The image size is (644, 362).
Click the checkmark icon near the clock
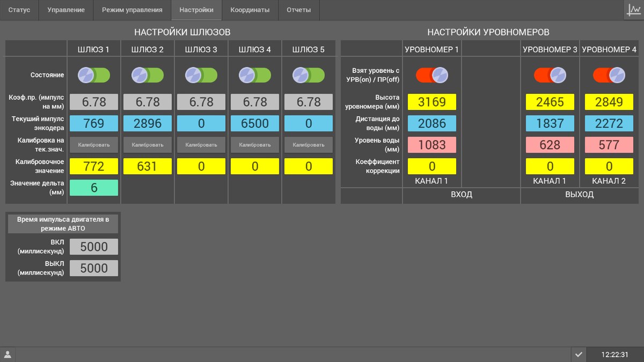(x=579, y=354)
